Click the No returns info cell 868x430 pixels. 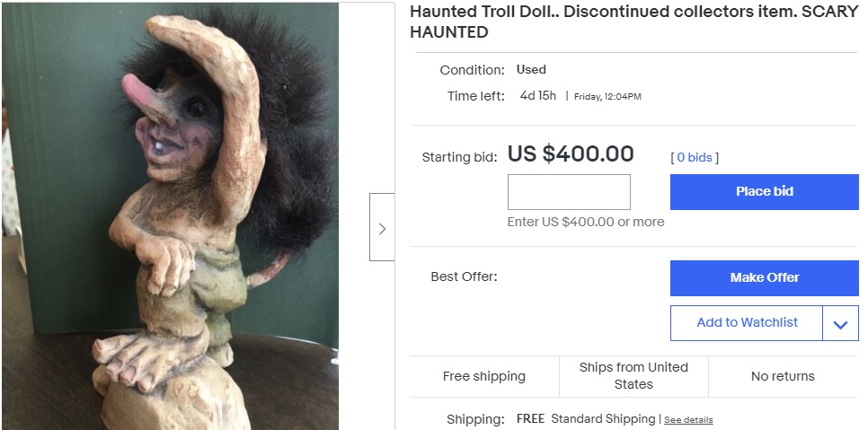point(783,376)
